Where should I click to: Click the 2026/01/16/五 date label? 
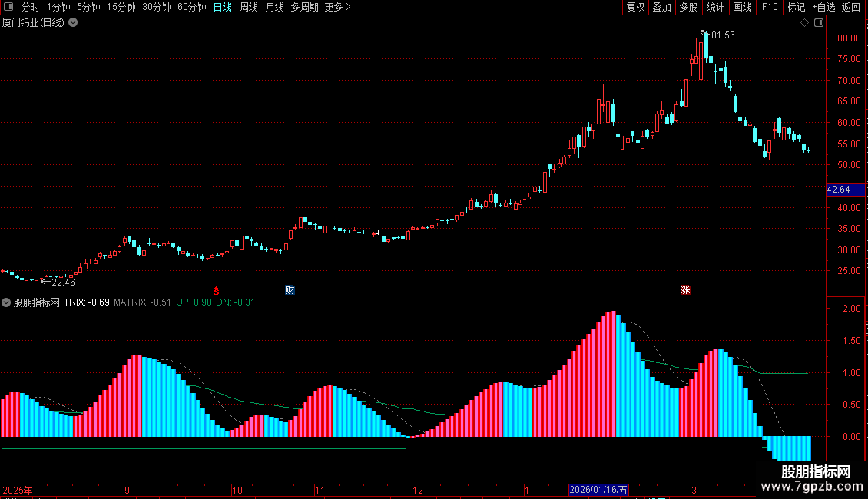(598, 490)
